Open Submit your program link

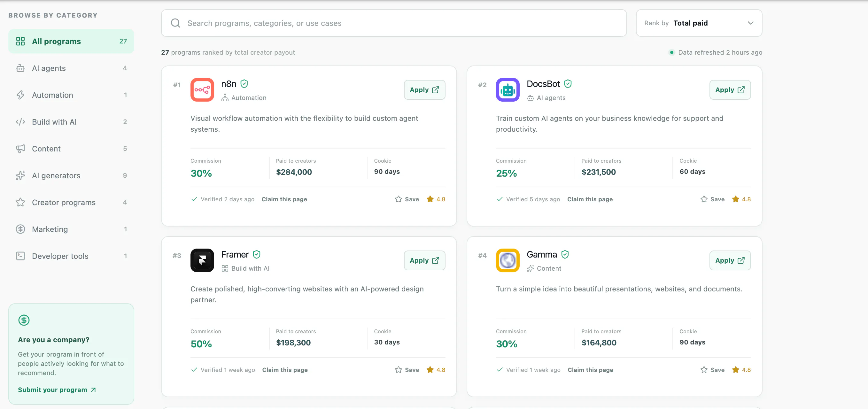click(x=57, y=390)
